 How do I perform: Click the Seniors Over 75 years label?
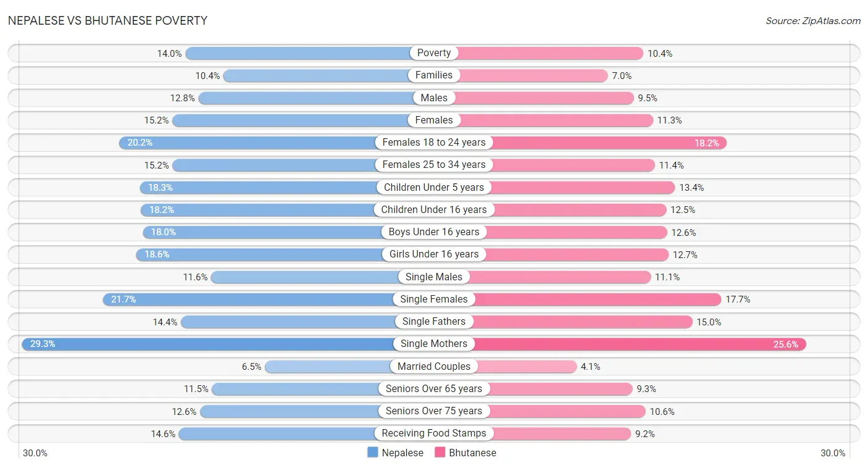pos(434,411)
